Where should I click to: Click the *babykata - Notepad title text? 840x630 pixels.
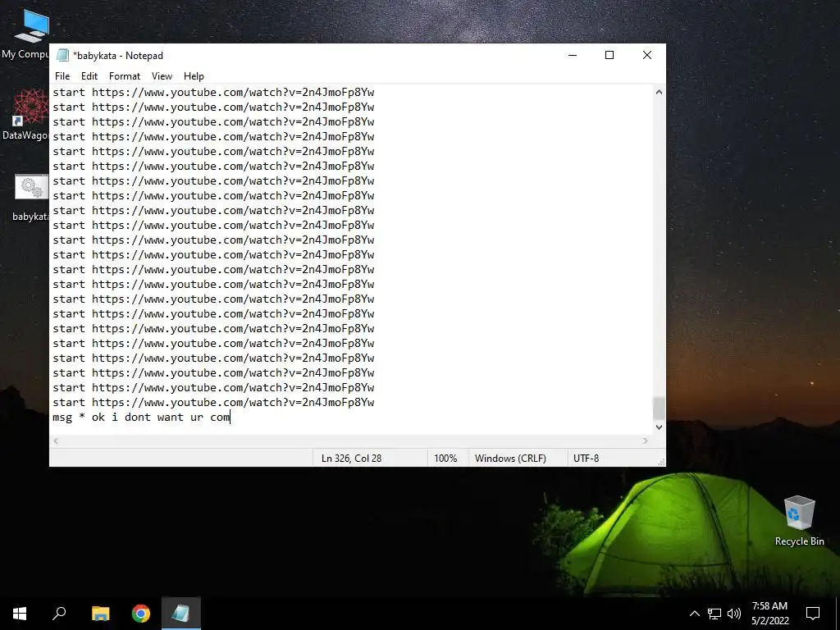(x=118, y=56)
